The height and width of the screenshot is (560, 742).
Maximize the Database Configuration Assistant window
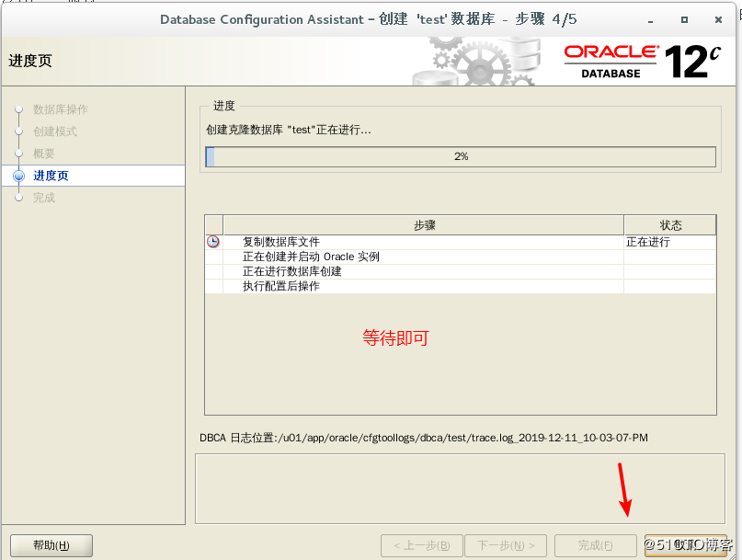(x=684, y=20)
